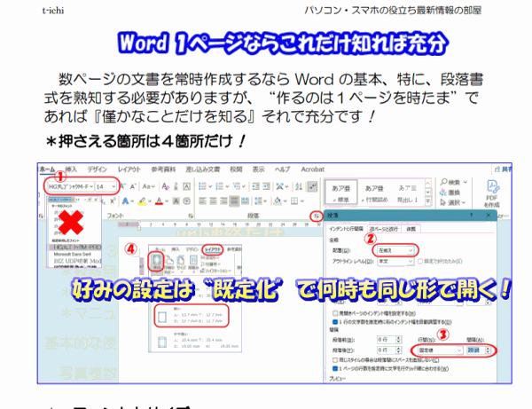Click the justify alignment icon
The height and width of the screenshot is (409, 532).
[x=234, y=201]
